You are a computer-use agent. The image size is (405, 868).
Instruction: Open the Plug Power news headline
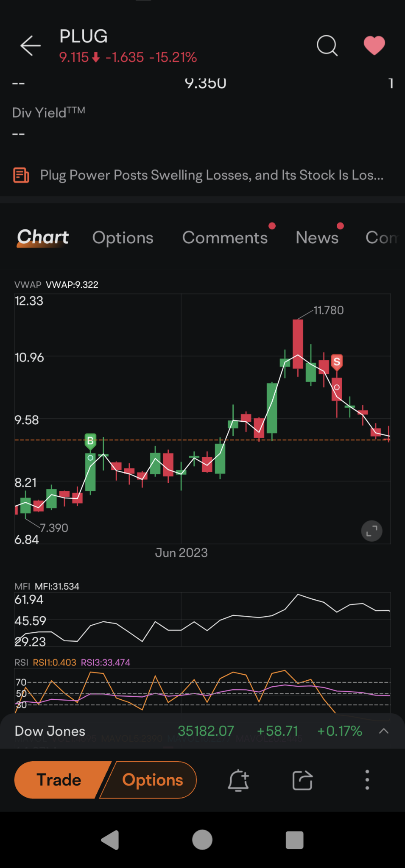point(212,175)
